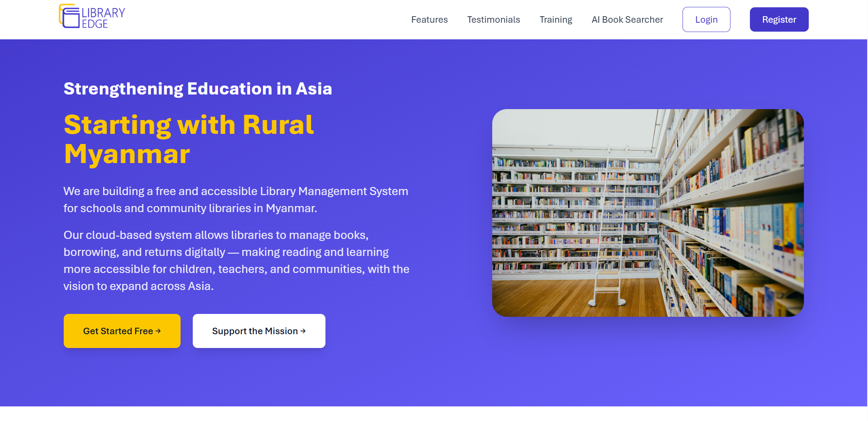The height and width of the screenshot is (421, 868).
Task: Click the library bookshelves hero image
Action: pos(648,213)
